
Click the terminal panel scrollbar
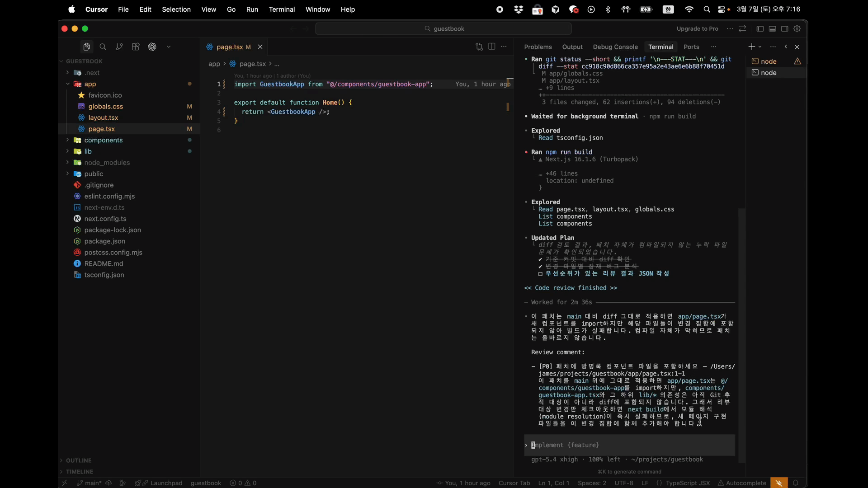[x=741, y=334]
